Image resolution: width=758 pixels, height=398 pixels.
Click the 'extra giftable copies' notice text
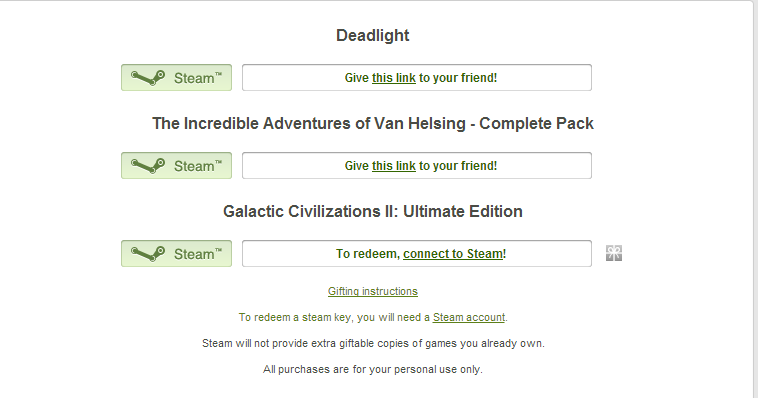click(373, 343)
